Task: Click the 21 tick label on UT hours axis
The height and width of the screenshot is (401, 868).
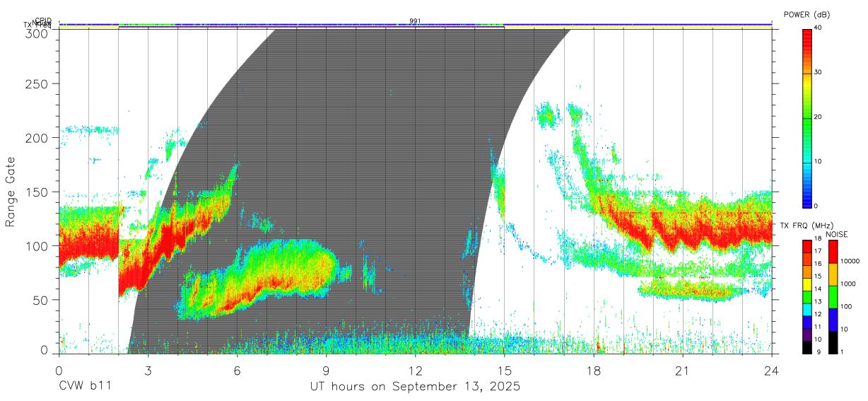Action: pyautogui.click(x=683, y=371)
